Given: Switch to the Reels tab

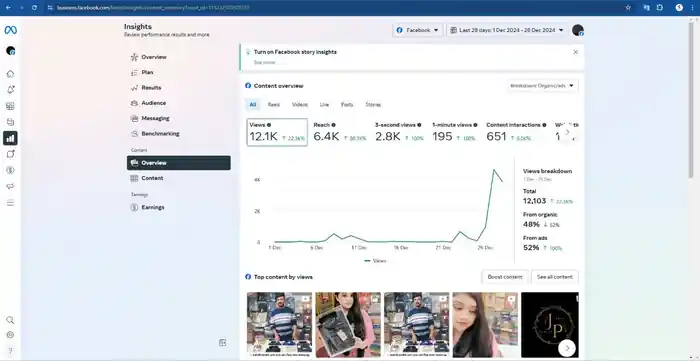Looking at the screenshot, I should coord(274,105).
